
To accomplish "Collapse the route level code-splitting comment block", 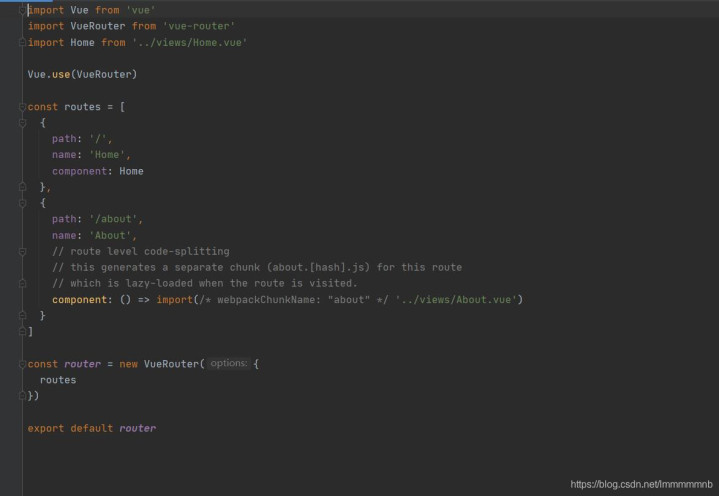I will (22, 251).
